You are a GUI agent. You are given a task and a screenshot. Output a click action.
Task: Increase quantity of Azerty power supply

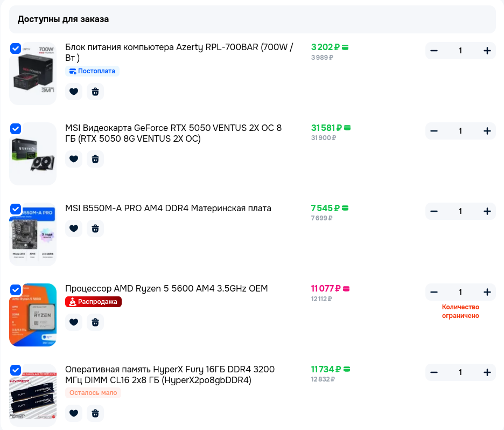tap(487, 51)
